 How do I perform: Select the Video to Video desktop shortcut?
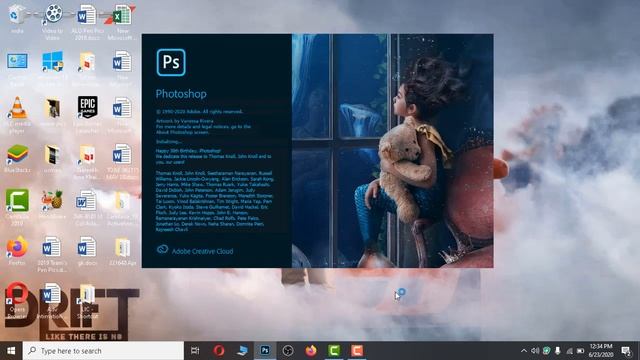point(53,21)
